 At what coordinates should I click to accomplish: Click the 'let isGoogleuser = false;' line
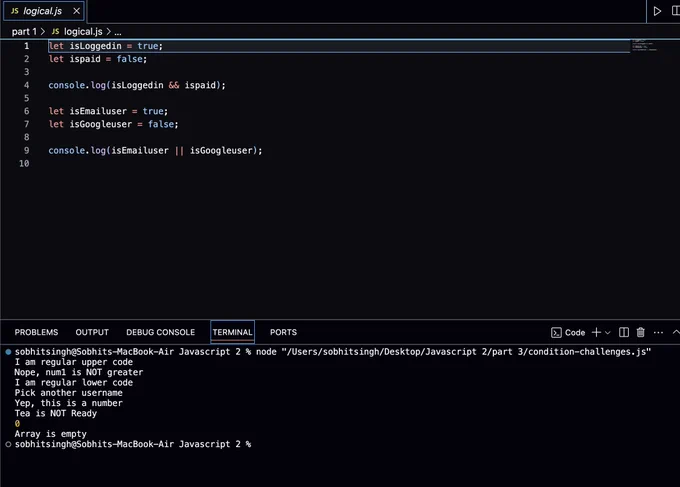click(113, 124)
